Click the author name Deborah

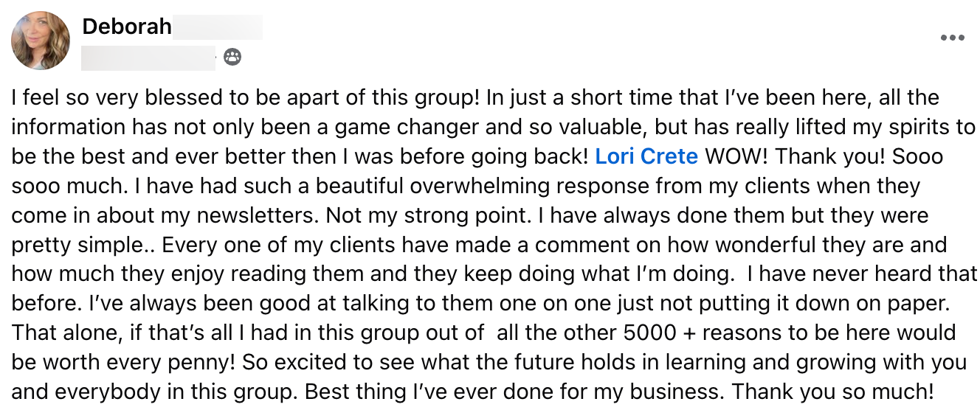127,27
